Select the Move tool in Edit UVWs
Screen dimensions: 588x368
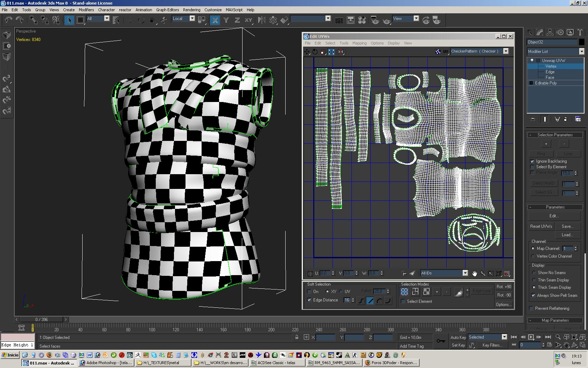point(307,52)
